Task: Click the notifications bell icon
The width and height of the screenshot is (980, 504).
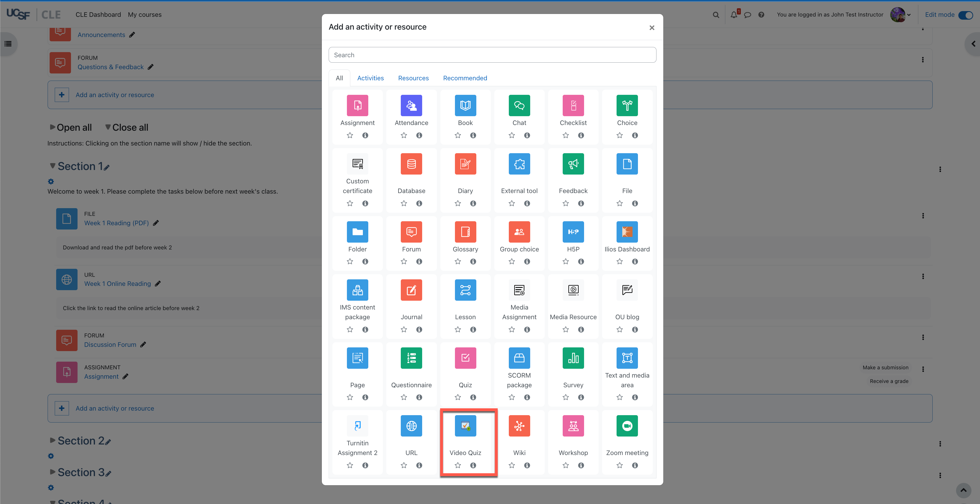Action: point(733,15)
